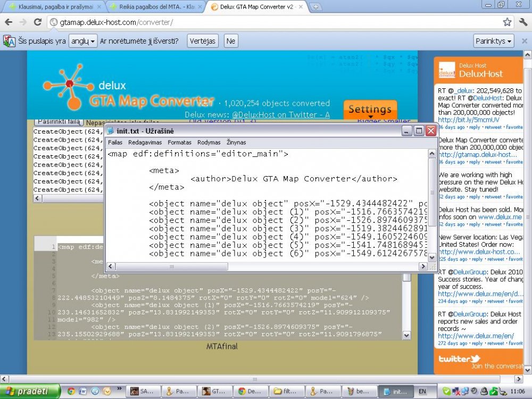Click the translate bar icon
This screenshot has width=532, height=399.
click(x=9, y=41)
